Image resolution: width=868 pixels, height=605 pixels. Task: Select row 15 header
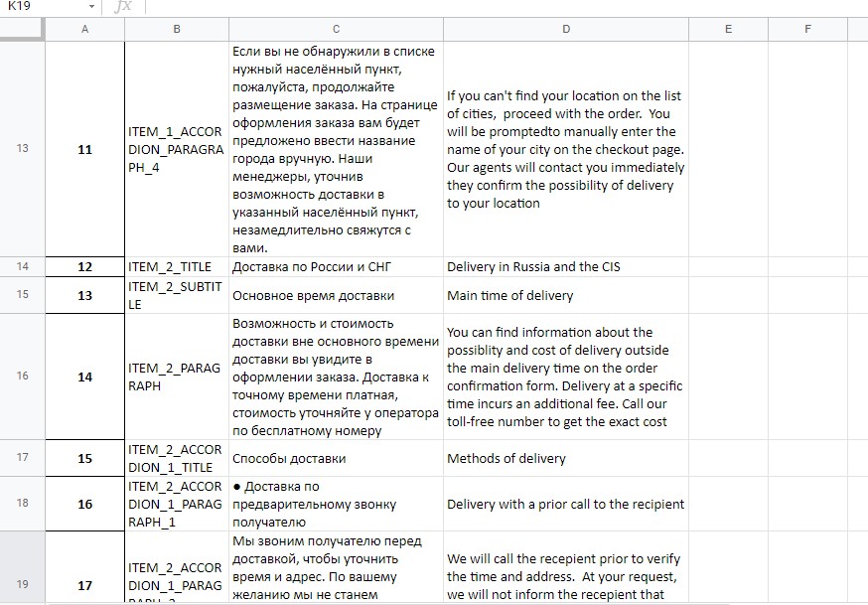[22, 295]
